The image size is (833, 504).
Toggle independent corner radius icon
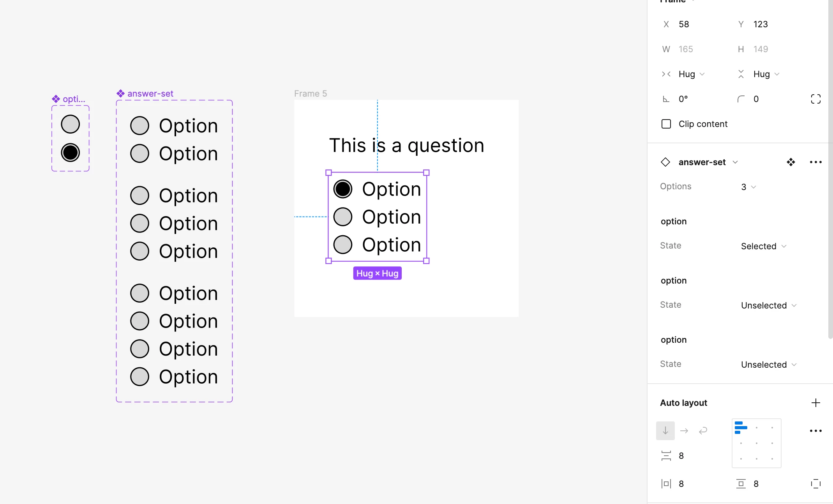[815, 99]
